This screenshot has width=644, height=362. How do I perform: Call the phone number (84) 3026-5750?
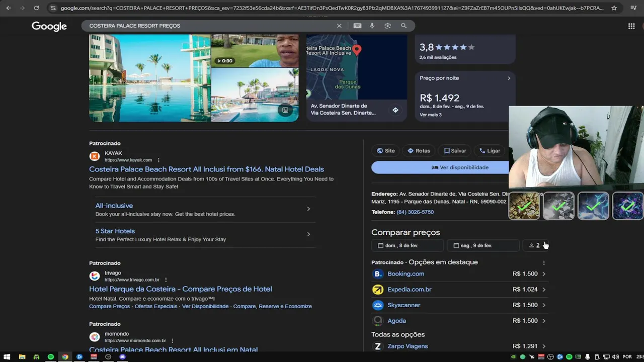coord(415,212)
